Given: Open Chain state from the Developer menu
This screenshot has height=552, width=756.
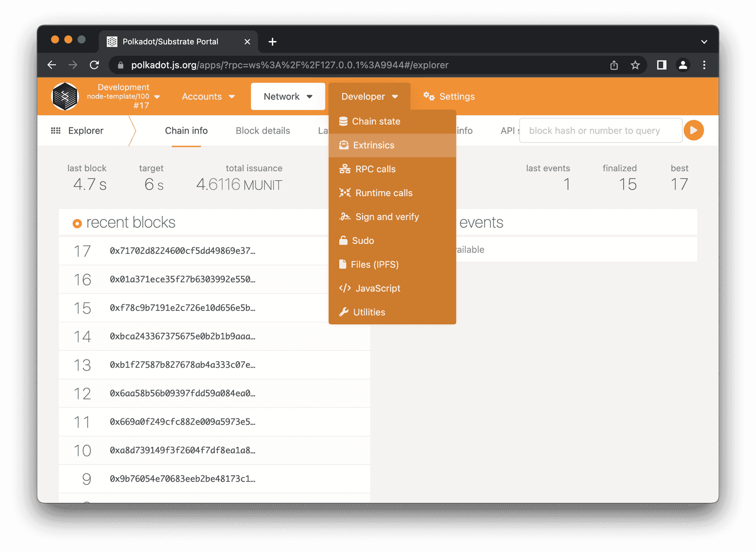Looking at the screenshot, I should pyautogui.click(x=376, y=121).
